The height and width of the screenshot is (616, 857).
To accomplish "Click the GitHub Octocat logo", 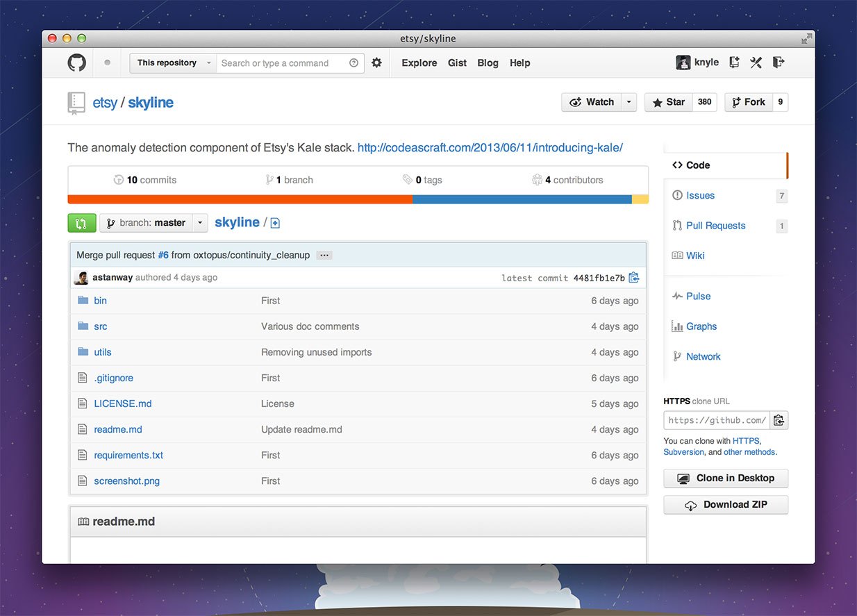I will coord(76,63).
